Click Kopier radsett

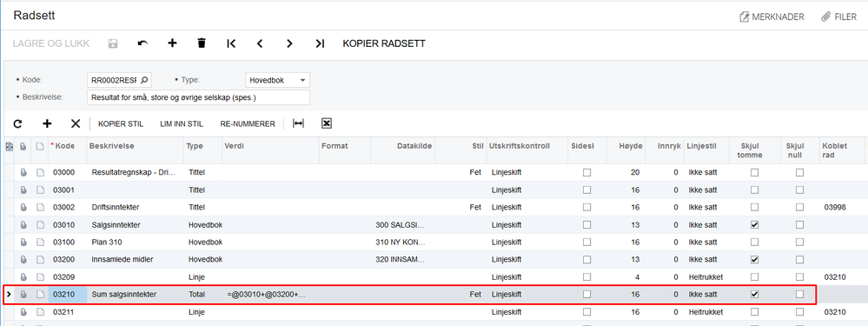coord(384,43)
